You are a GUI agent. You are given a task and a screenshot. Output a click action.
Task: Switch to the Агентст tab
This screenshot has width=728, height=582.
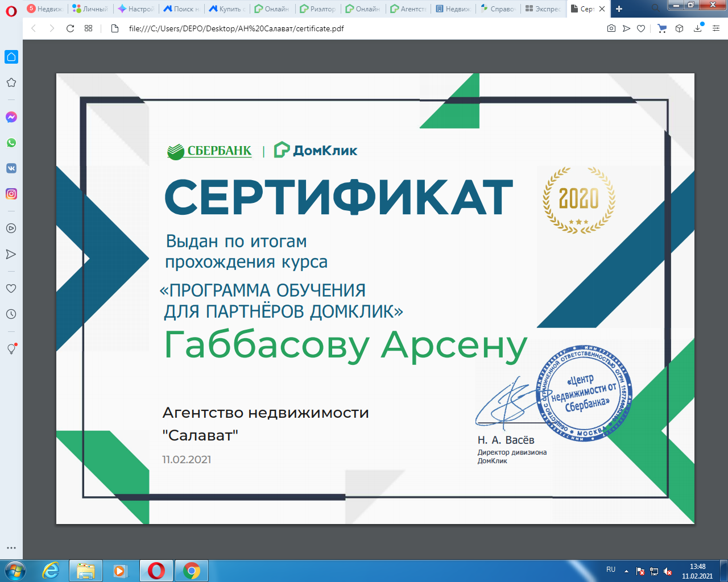click(408, 9)
